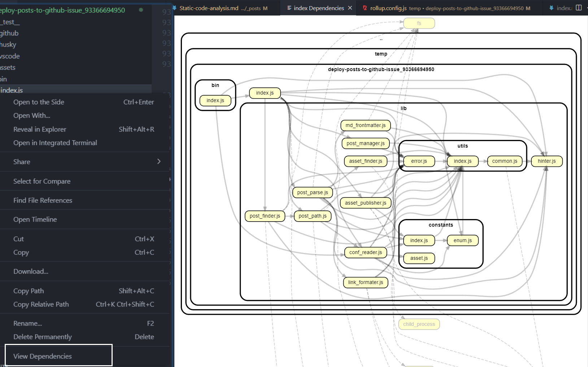Viewport: 588px width, 367px height.
Task: Expand the github folder in explorer
Action: point(9,33)
